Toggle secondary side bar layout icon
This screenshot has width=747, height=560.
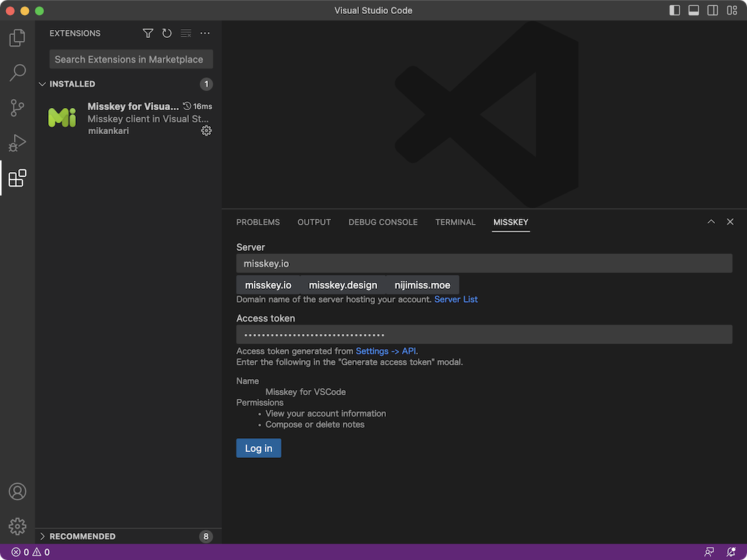[713, 10]
